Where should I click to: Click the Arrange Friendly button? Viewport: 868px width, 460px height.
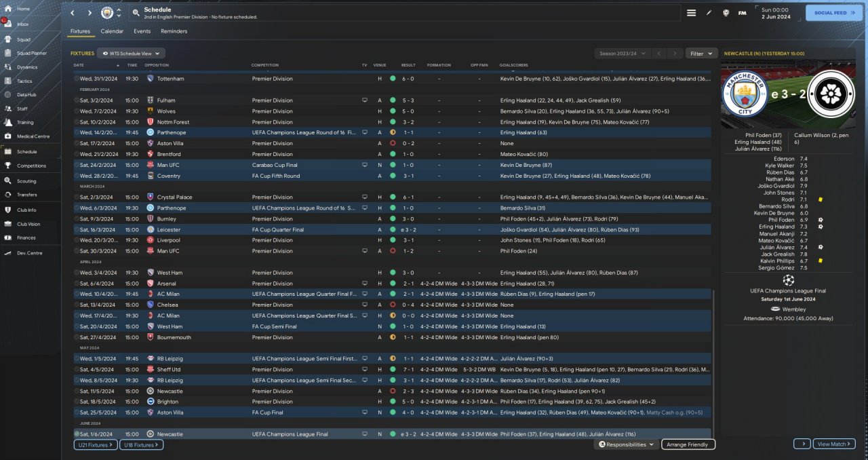(688, 444)
